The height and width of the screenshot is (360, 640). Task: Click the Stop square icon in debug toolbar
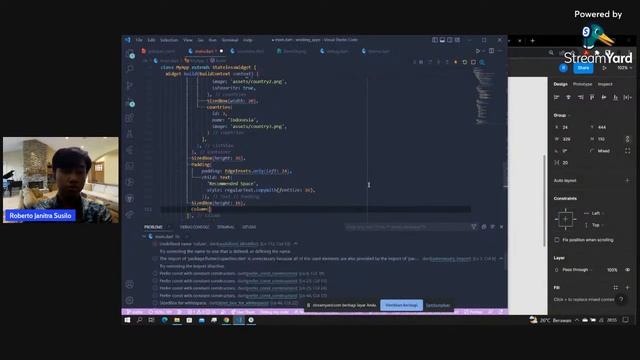pos(473,62)
